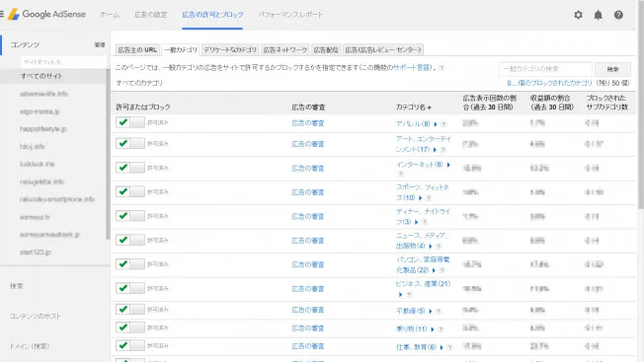Expand 乗り物 subcategories arrow

433,329
